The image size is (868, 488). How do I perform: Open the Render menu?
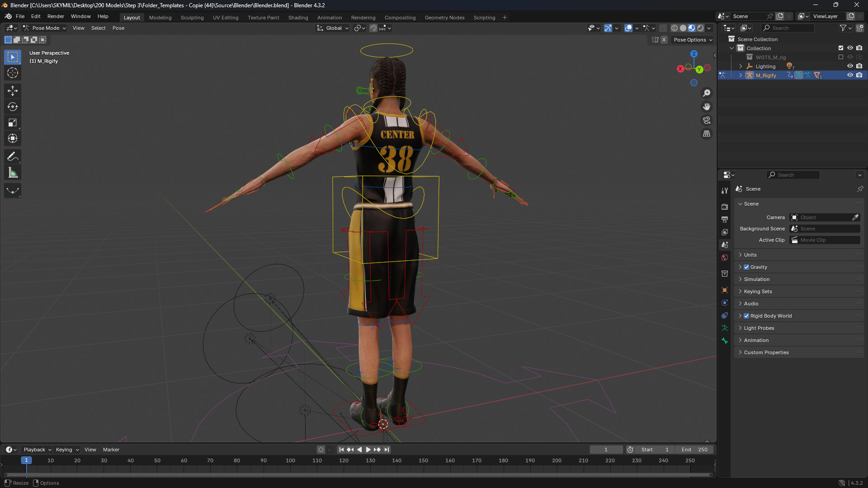(56, 16)
